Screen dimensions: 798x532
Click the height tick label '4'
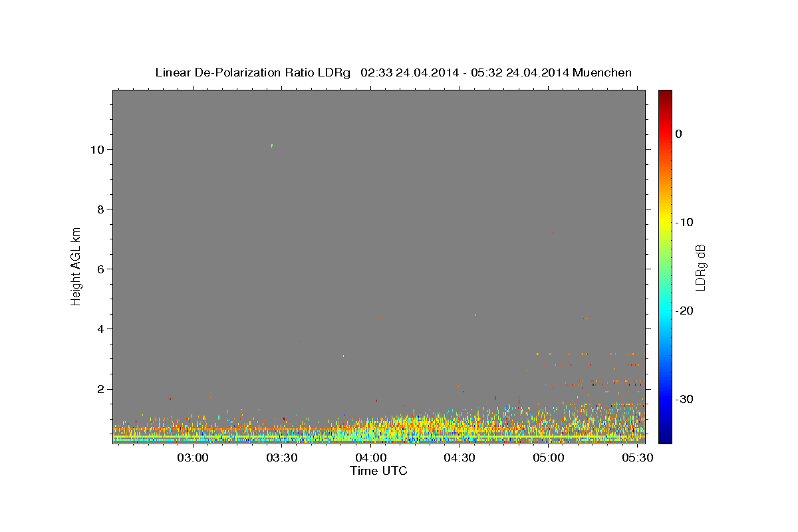(x=101, y=329)
